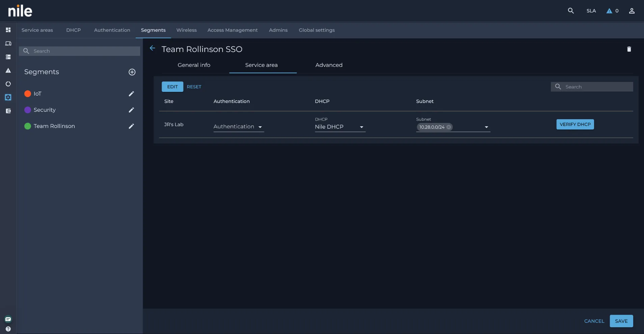Open the dashboard icon in left sidebar
Viewport: 644px width, 334px height.
8,30
